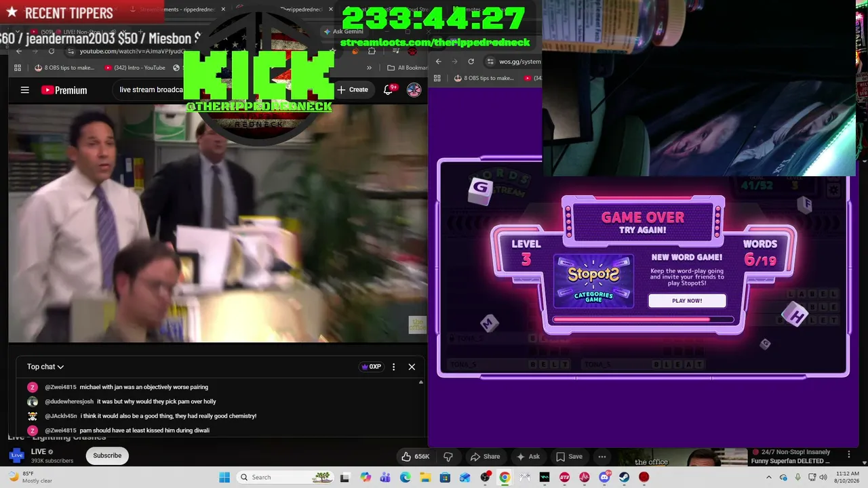Open the YouTube account avatar menu
This screenshot has height=488, width=868.
tap(414, 89)
